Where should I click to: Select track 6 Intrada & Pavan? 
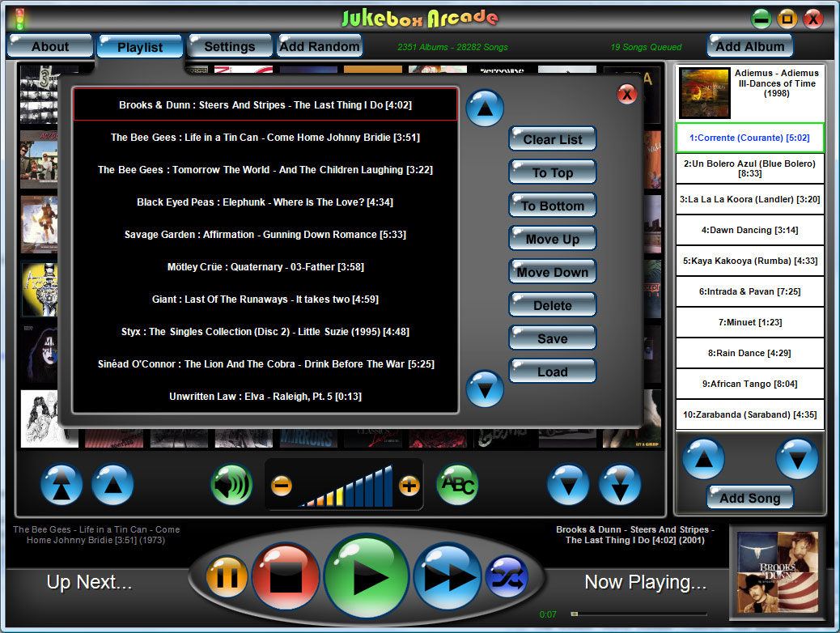[x=749, y=291]
